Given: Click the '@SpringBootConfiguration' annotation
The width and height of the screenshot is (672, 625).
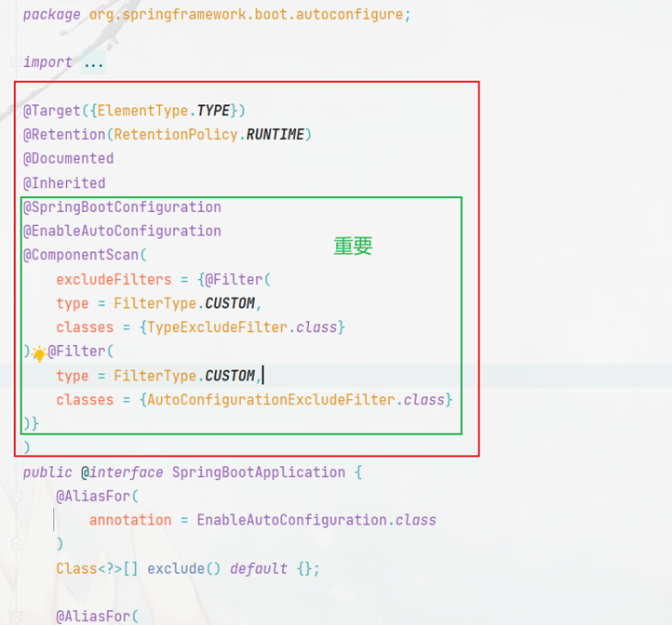Looking at the screenshot, I should click(122, 207).
